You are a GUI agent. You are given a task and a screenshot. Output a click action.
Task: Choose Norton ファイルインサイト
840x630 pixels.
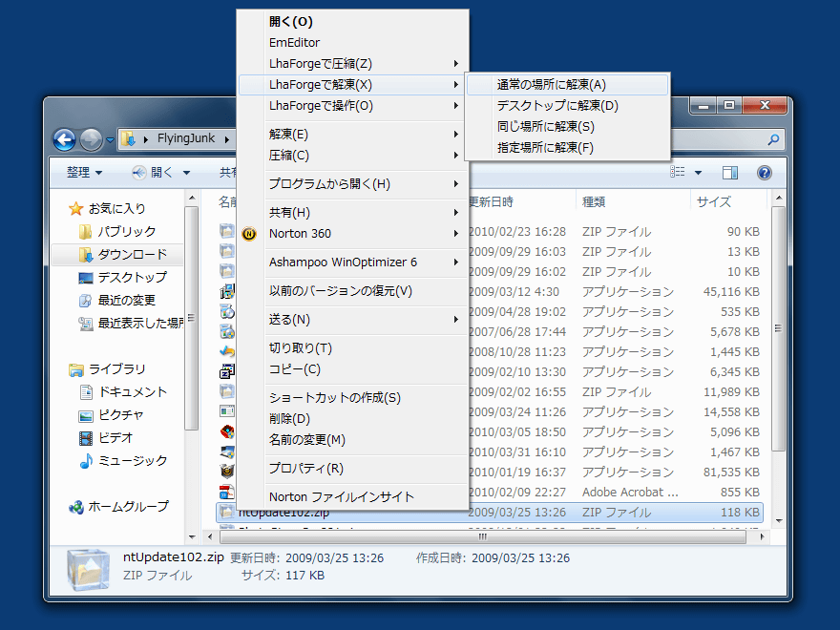(x=353, y=496)
